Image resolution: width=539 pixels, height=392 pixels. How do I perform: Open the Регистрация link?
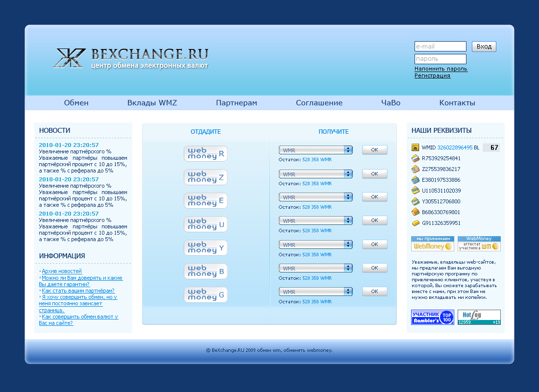point(431,75)
